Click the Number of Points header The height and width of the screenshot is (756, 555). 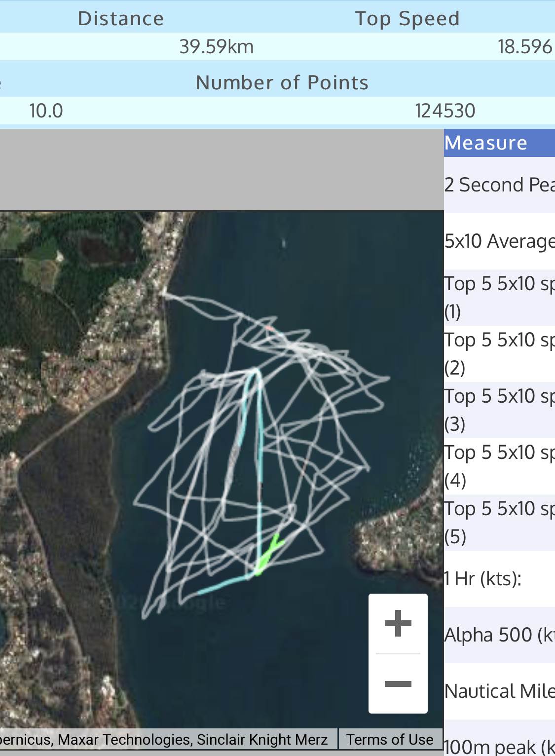point(282,82)
